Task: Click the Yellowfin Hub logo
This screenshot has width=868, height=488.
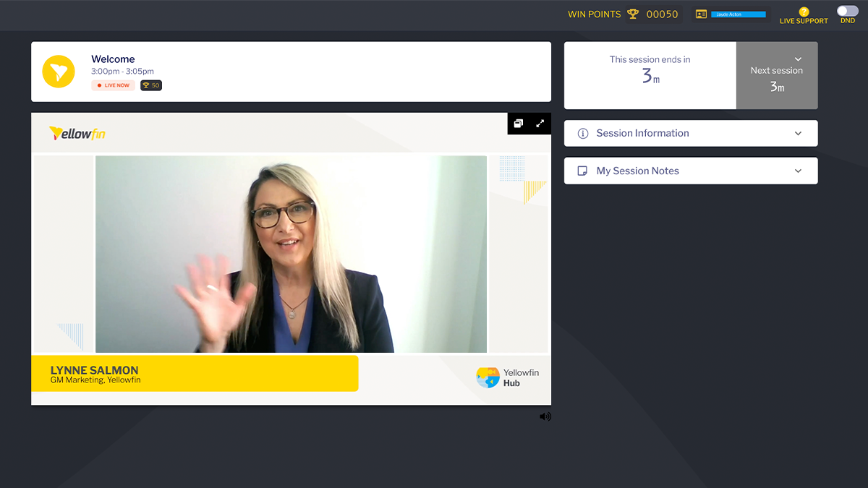Action: pos(507,377)
